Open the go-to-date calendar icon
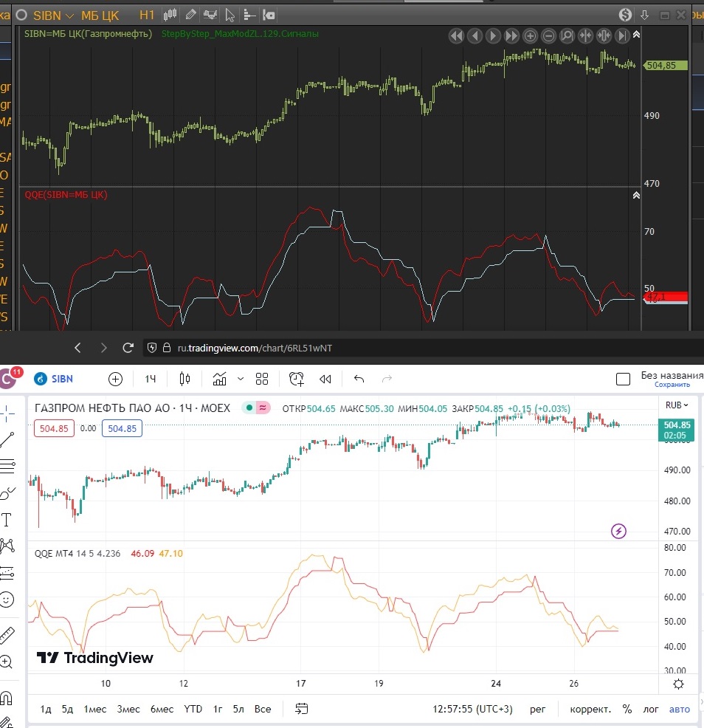This screenshot has height=728, width=704. (x=302, y=709)
